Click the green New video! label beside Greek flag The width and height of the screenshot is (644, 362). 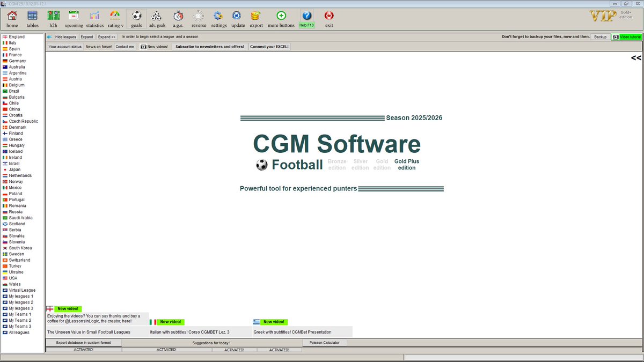pyautogui.click(x=274, y=322)
